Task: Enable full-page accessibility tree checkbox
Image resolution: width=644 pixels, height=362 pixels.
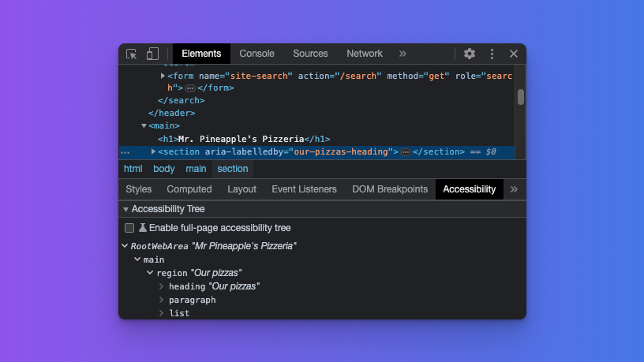Action: 129,228
